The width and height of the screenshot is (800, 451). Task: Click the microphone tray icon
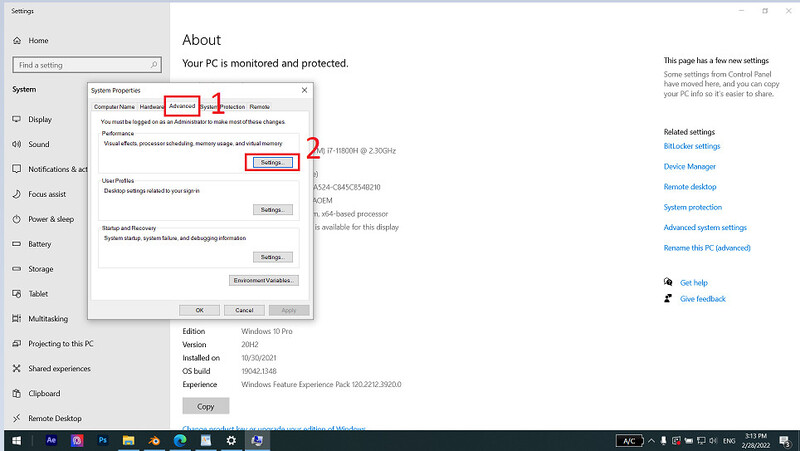(663, 441)
